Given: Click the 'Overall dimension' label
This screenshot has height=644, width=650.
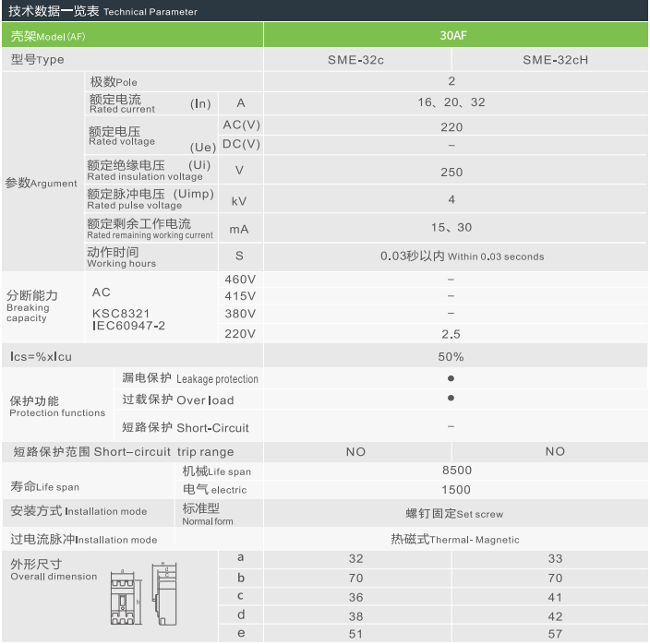Looking at the screenshot, I should (x=54, y=577).
